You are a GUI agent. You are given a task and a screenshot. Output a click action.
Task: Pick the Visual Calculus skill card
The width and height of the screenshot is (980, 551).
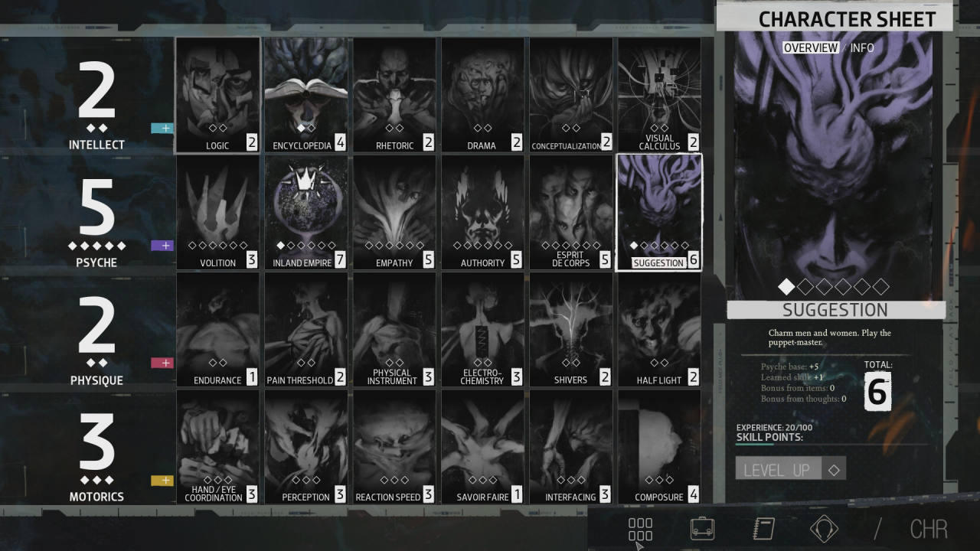[x=659, y=95]
